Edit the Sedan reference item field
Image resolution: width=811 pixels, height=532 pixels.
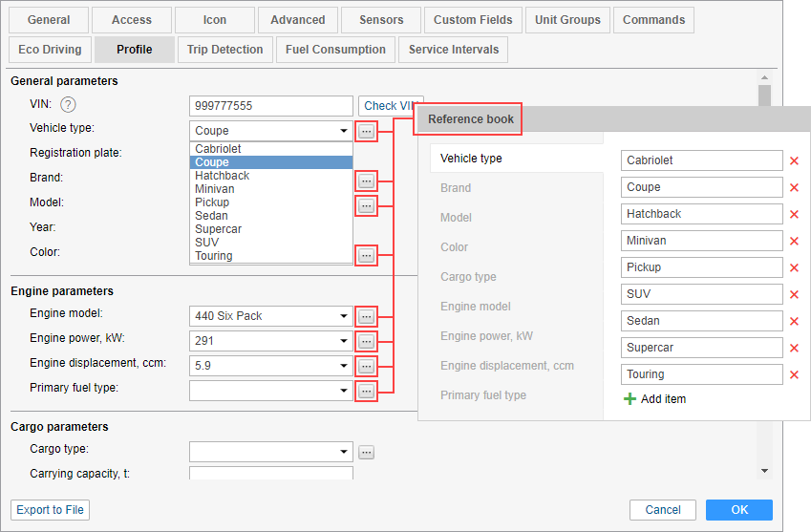(702, 321)
